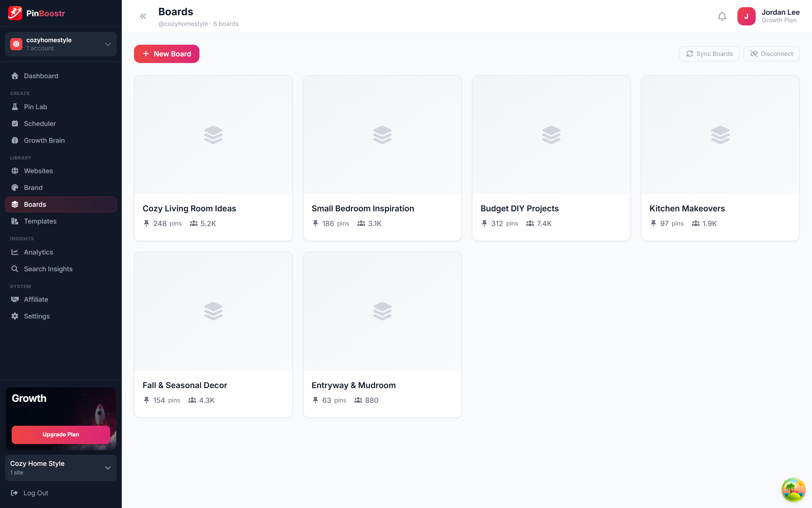
Task: Open the Analytics page
Action: pyautogui.click(x=61, y=252)
